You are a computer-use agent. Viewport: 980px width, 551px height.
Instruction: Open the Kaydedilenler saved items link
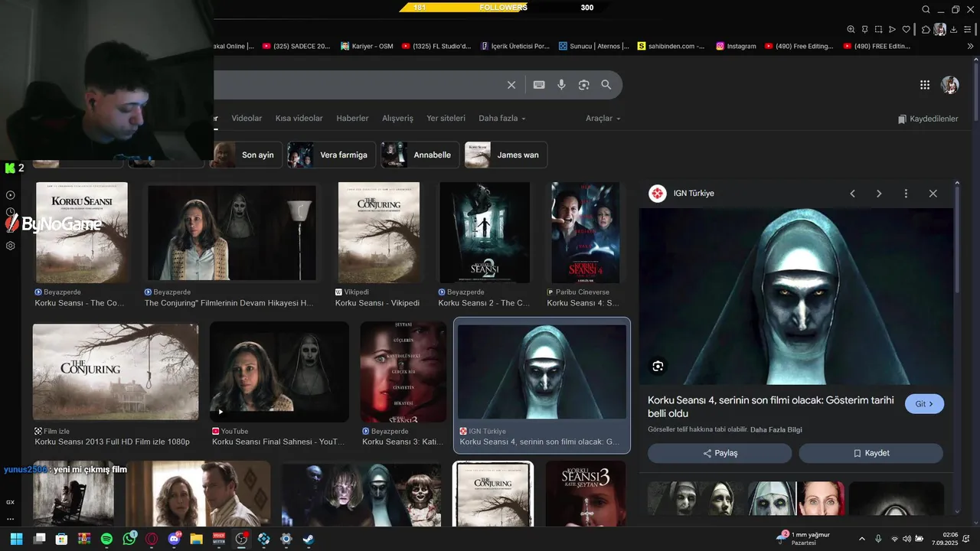[x=928, y=119]
